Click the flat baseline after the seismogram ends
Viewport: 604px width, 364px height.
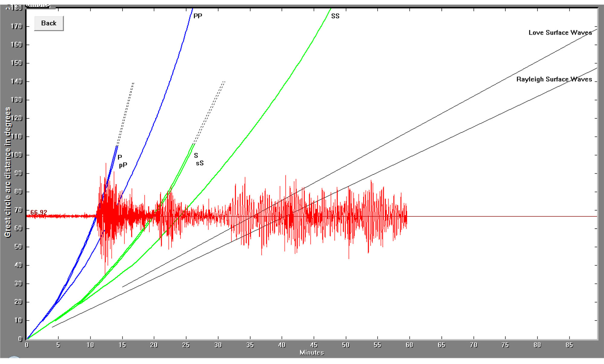pyautogui.click(x=498, y=216)
